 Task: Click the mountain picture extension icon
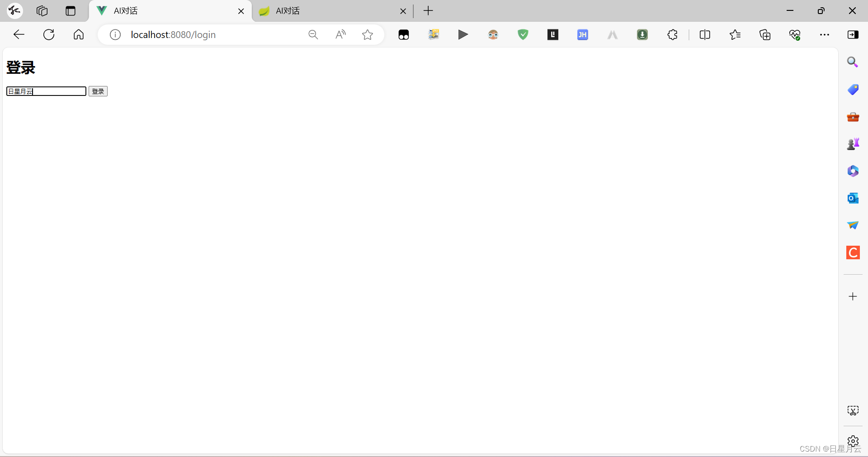[x=434, y=34]
